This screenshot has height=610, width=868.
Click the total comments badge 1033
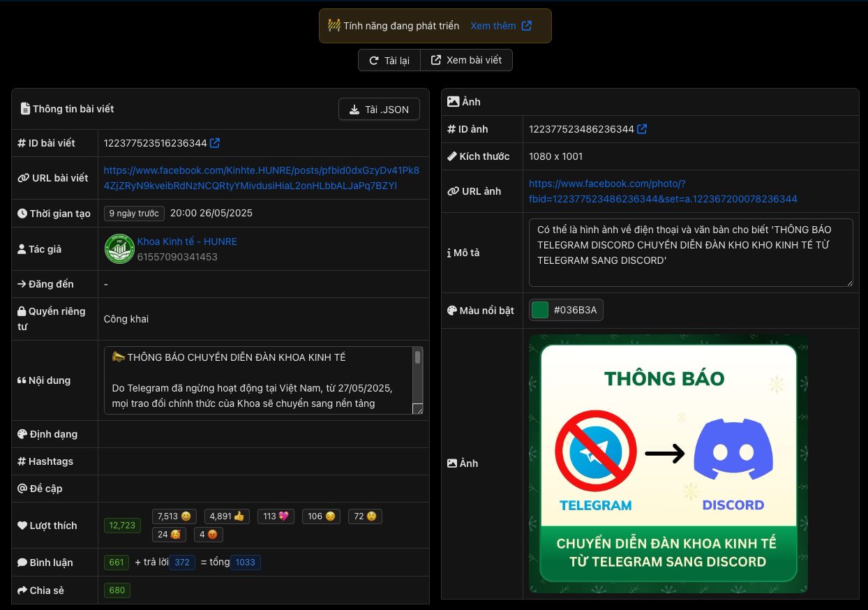(x=245, y=563)
